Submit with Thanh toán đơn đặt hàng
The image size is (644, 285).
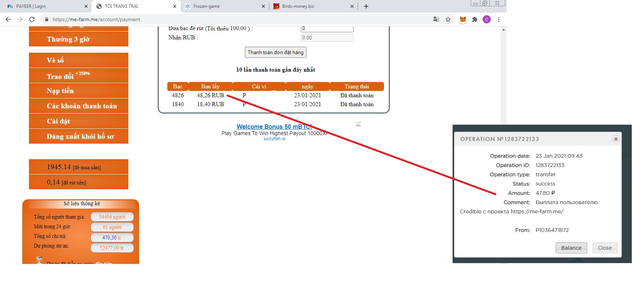coord(276,52)
